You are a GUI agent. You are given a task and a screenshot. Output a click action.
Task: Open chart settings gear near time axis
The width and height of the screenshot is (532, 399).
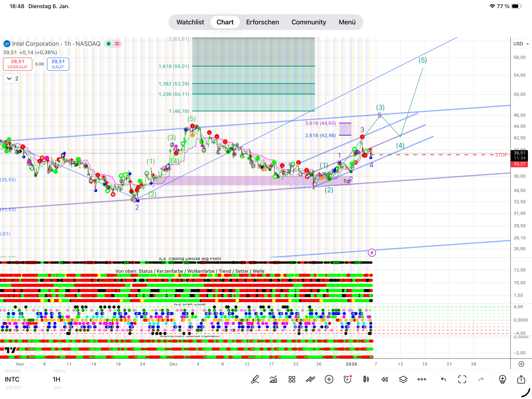(521, 364)
